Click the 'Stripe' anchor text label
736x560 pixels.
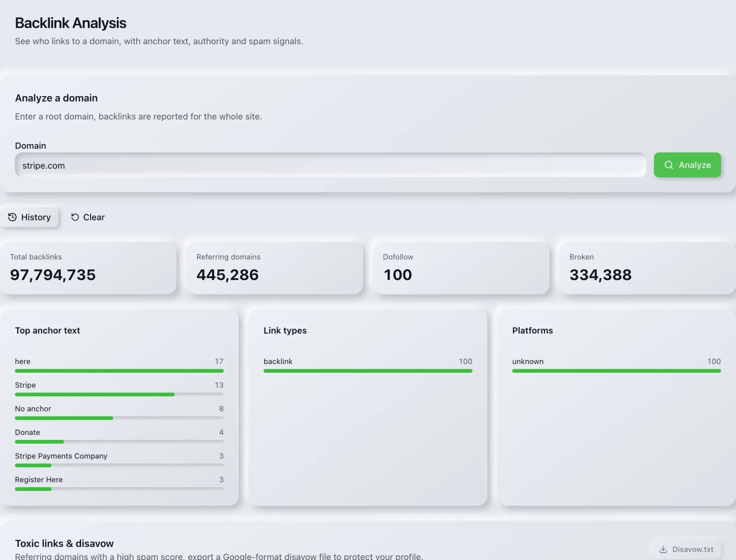(25, 385)
